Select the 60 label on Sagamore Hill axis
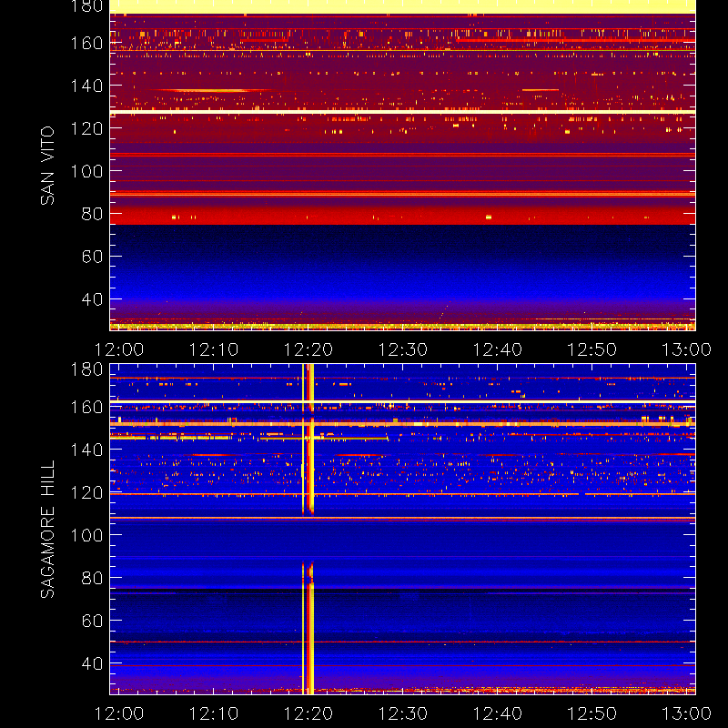 click(x=92, y=621)
